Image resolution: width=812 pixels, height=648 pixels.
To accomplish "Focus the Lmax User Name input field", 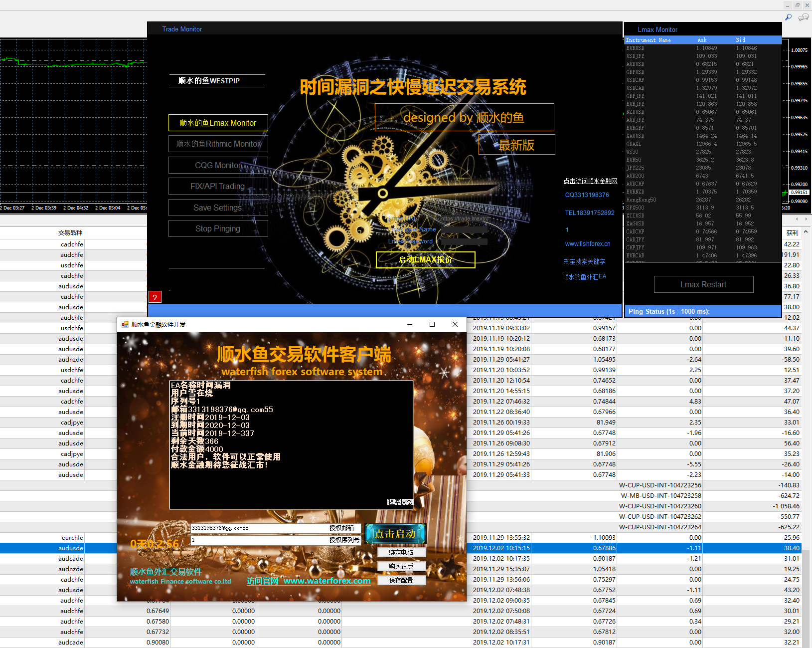I will tap(464, 229).
